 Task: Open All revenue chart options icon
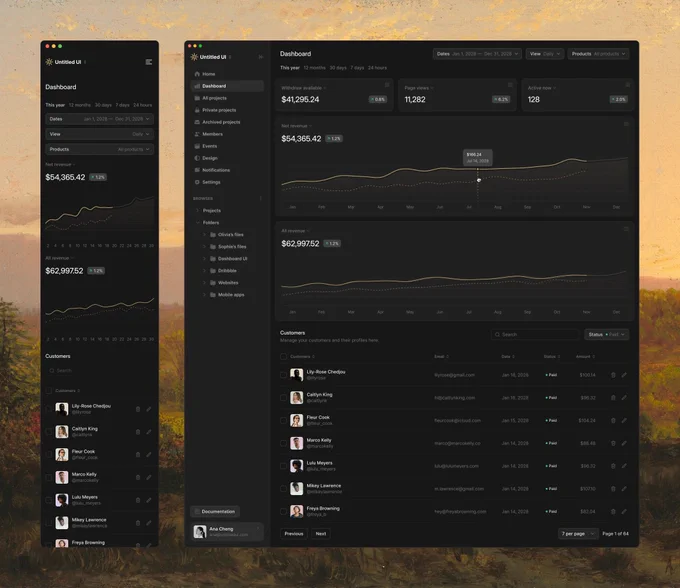click(626, 229)
